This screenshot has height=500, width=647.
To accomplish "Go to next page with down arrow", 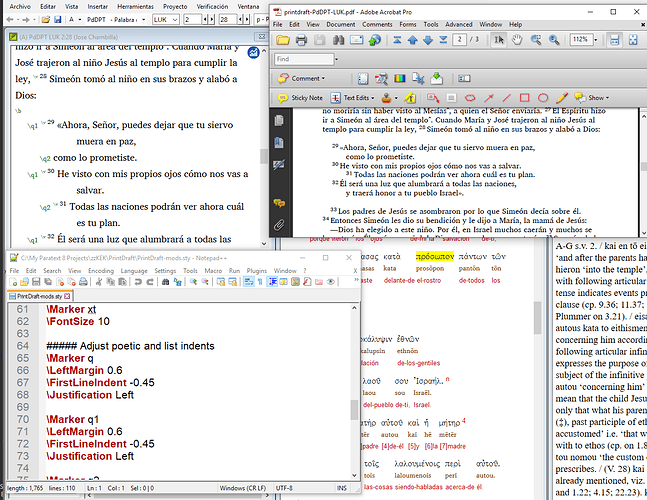I will (427, 40).
